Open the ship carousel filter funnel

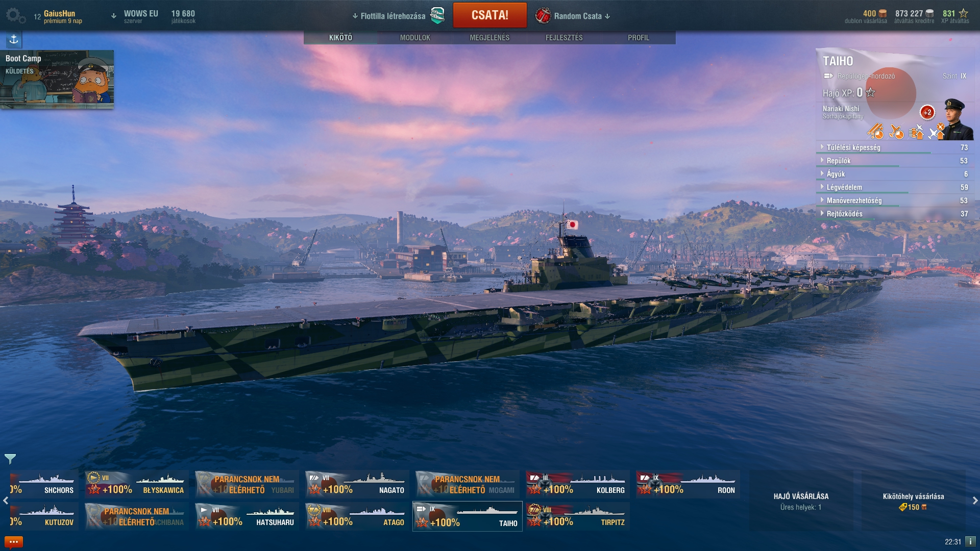pos(10,459)
